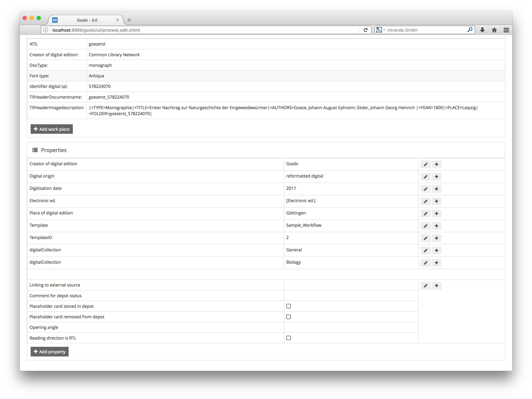This screenshot has width=532, height=399.
Task: Click the Biology collection value
Action: click(x=293, y=262)
